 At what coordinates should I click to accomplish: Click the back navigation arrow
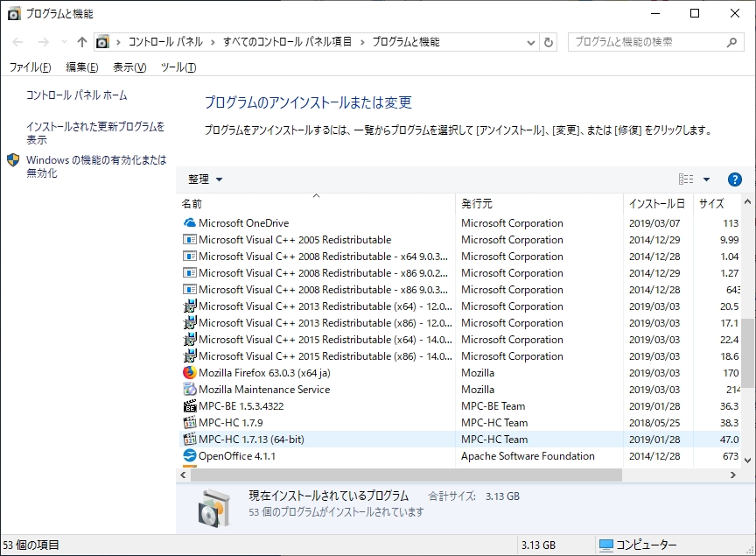click(x=17, y=43)
